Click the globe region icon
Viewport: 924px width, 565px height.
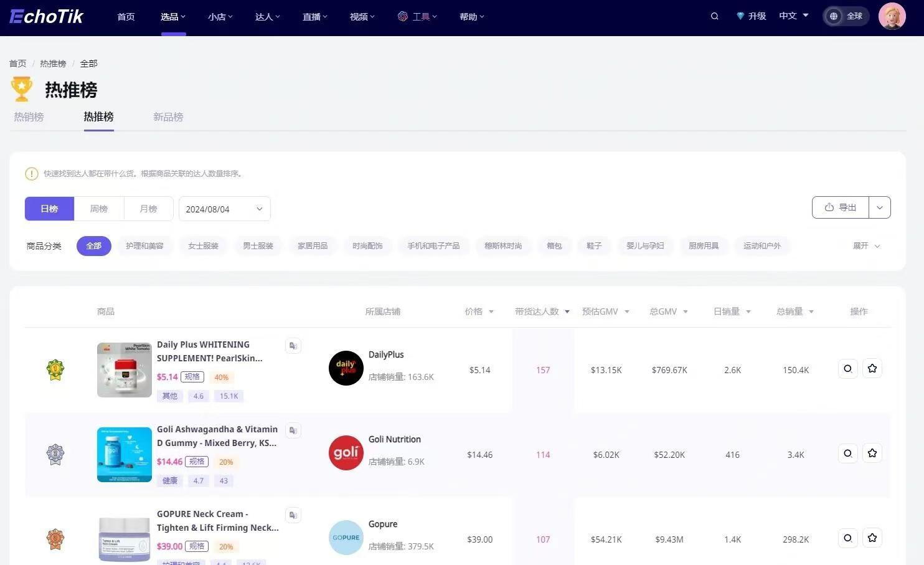pos(834,16)
